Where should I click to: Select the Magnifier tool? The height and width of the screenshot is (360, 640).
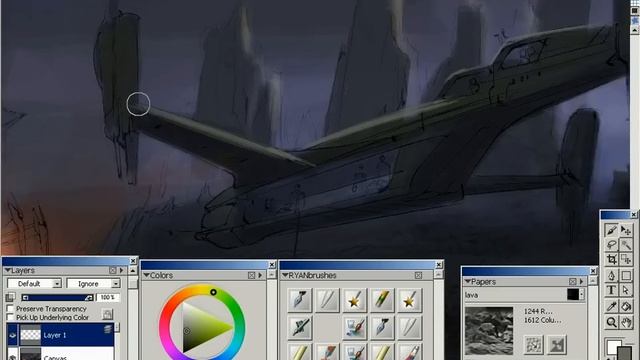(611, 322)
